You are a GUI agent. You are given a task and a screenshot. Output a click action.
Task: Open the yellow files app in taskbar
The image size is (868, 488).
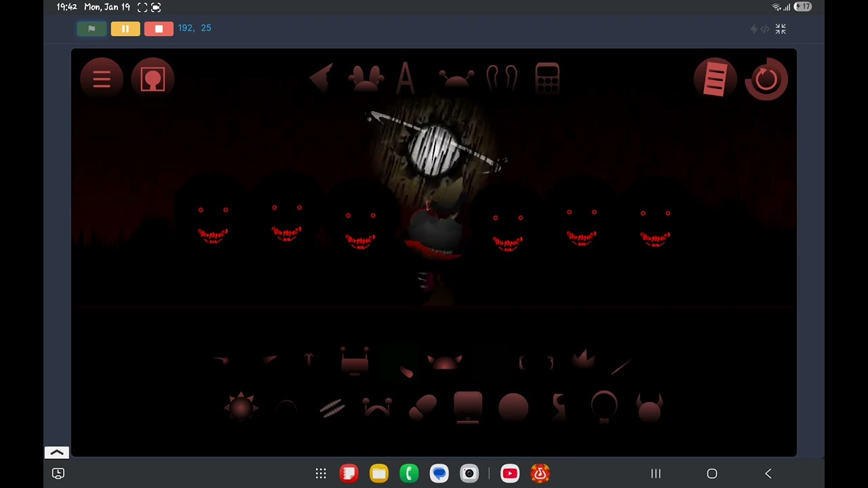[379, 474]
